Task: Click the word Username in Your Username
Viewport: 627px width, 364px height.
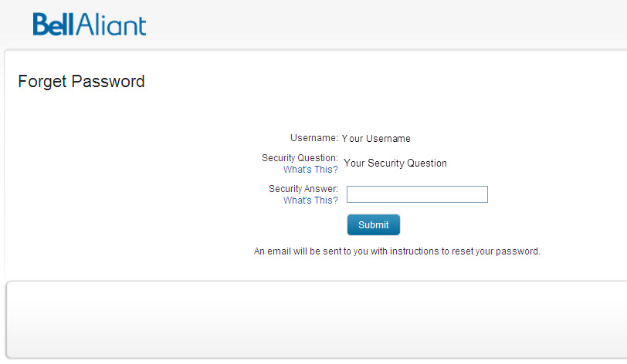Action: [x=388, y=139]
